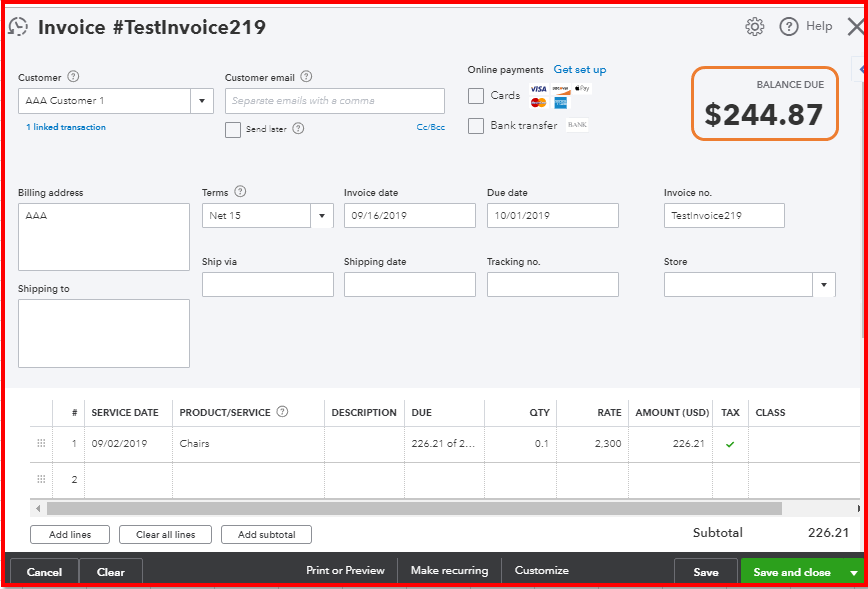This screenshot has height=589, width=868.
Task: Click the American Express logo
Action: pyautogui.click(x=561, y=103)
